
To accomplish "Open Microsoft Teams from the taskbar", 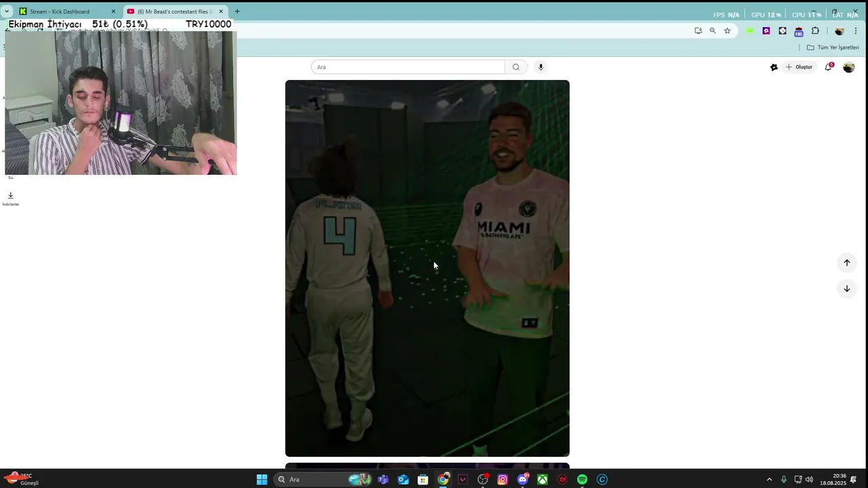I will click(383, 480).
